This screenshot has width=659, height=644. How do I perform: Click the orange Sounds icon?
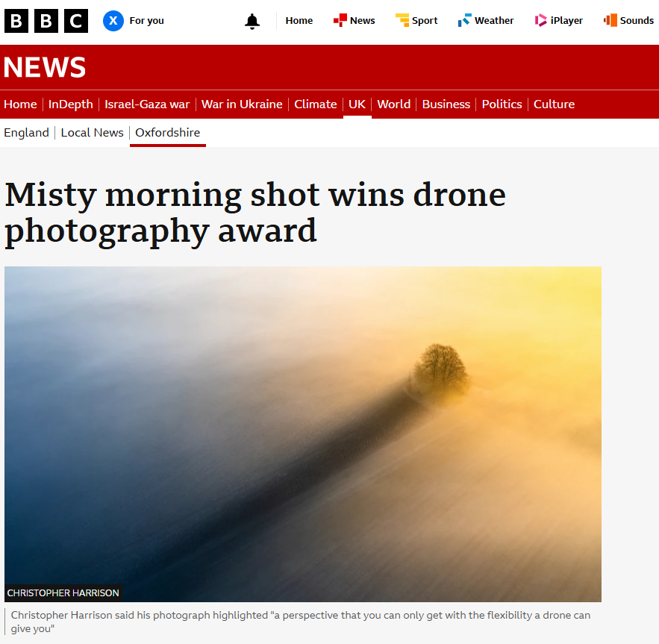pyautogui.click(x=610, y=20)
